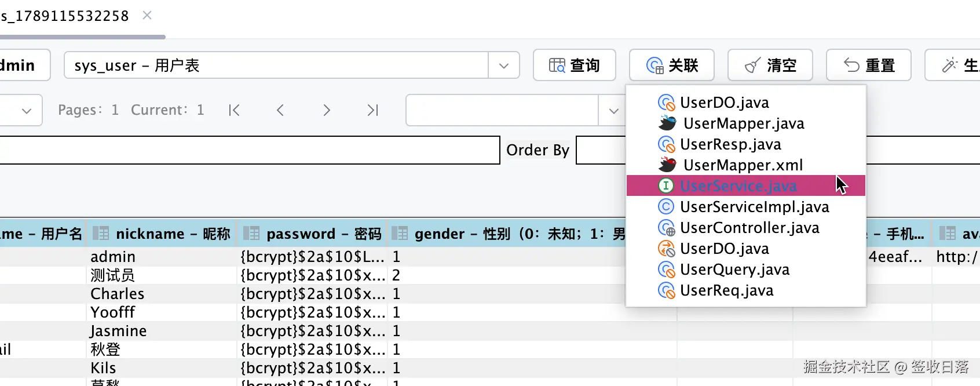Go to the previous page
This screenshot has width=980, height=386.
click(x=280, y=110)
